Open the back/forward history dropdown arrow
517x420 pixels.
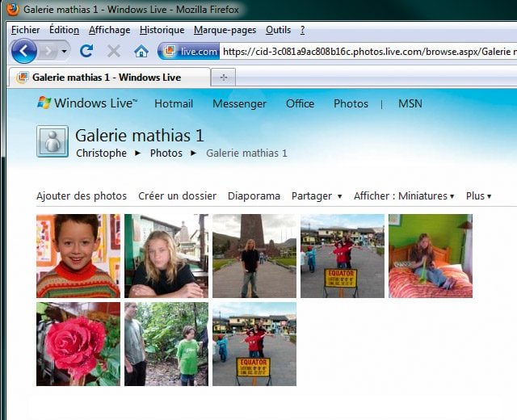click(x=65, y=51)
